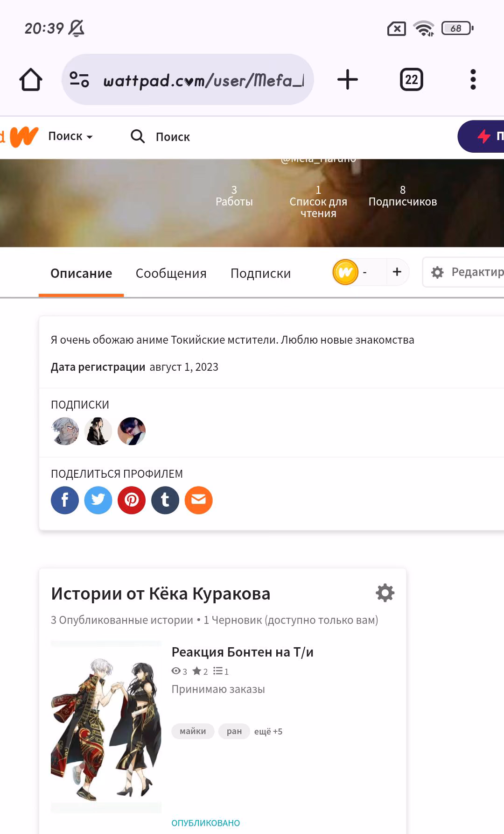
Task: Share profile on Pinterest
Action: coord(132,500)
